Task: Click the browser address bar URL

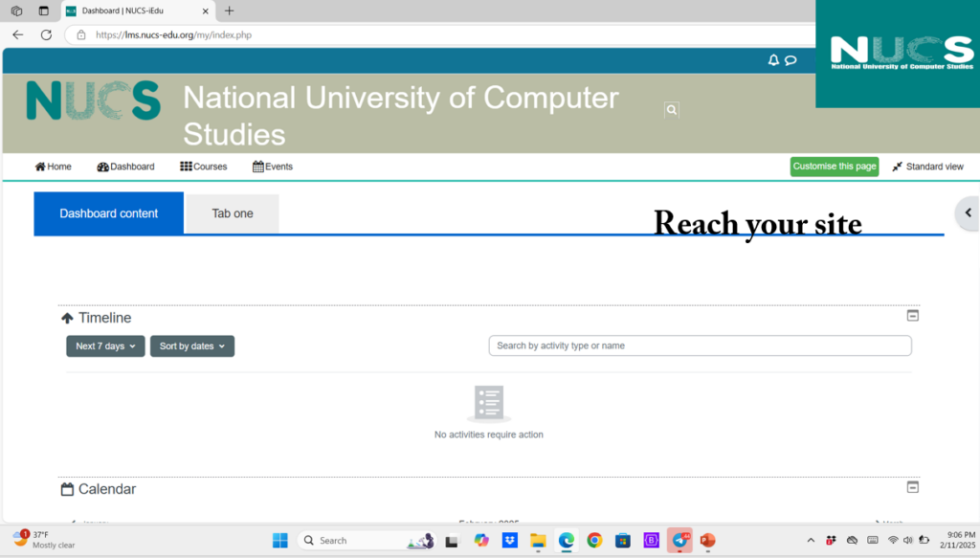Action: (174, 35)
